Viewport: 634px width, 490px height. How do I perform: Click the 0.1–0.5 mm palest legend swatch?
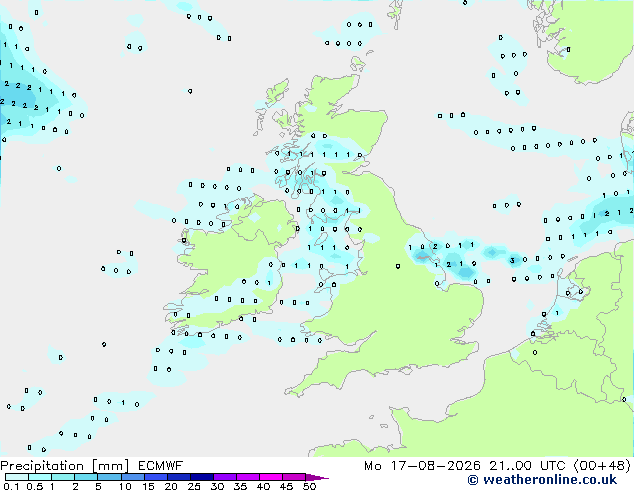[x=17, y=477]
